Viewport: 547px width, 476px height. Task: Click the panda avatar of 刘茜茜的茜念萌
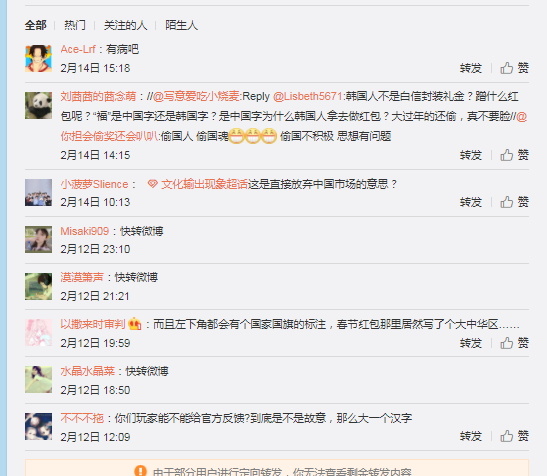click(38, 105)
